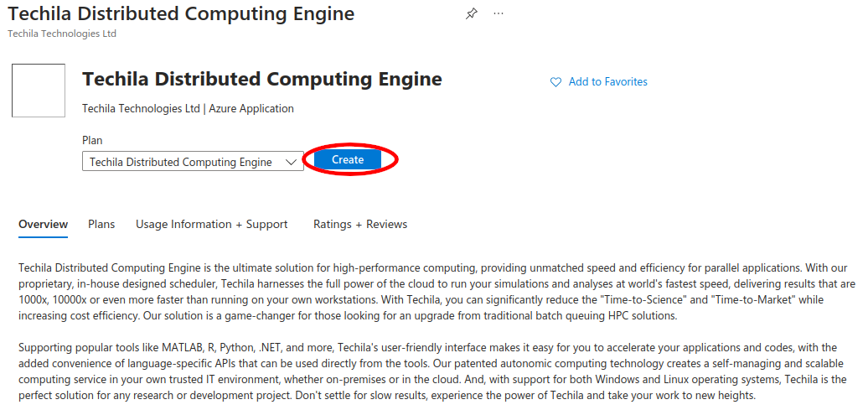Open the more options ellipsis menu
Screen dimensions: 868x410
(x=499, y=14)
